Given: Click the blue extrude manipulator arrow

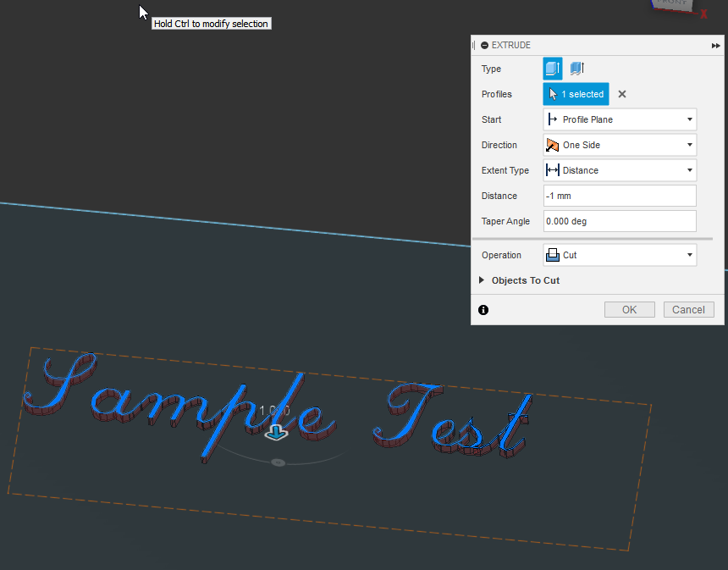Looking at the screenshot, I should (276, 432).
